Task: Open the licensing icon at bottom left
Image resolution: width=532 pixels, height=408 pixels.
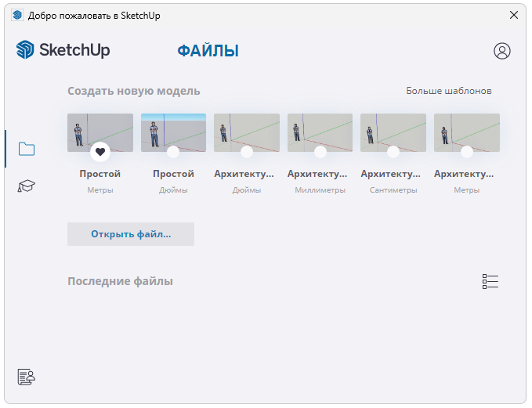Action: [27, 377]
